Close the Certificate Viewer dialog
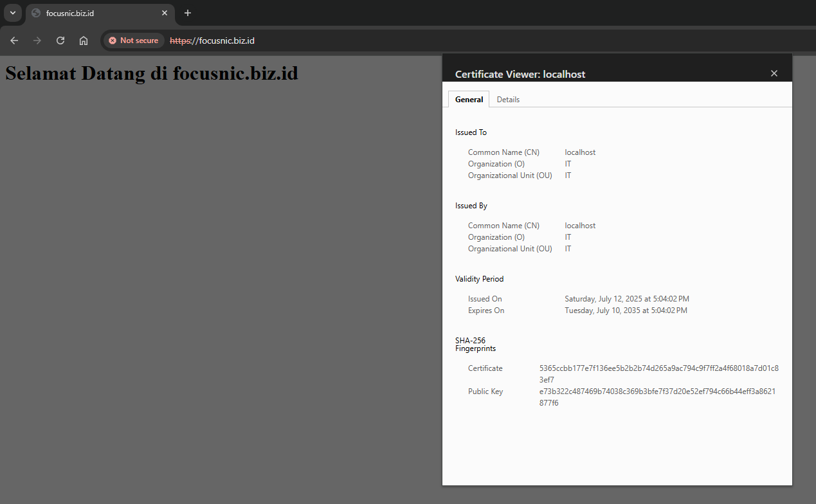This screenshot has width=816, height=504. pyautogui.click(x=774, y=73)
